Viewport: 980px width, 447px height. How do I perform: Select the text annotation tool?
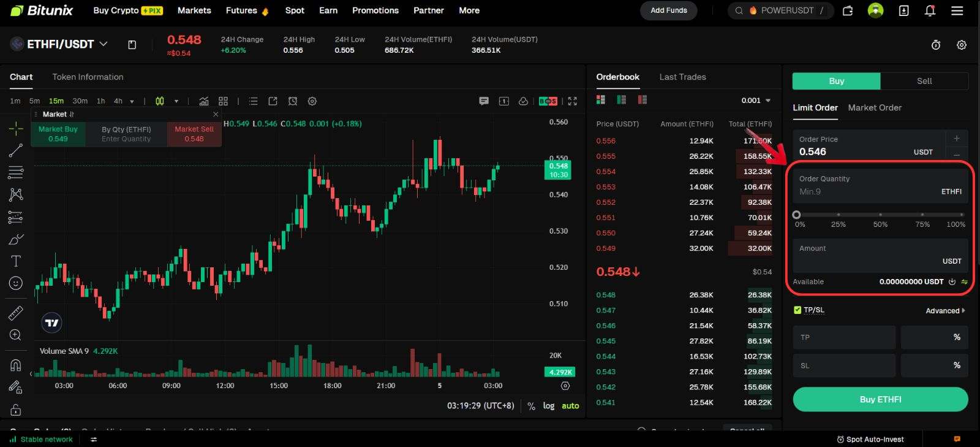[16, 261]
